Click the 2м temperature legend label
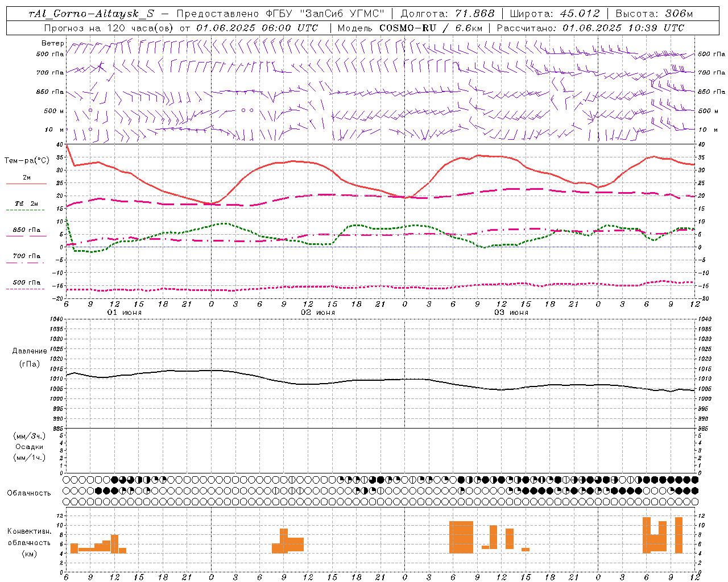Image resolution: width=728 pixels, height=582 pixels. click(x=27, y=178)
